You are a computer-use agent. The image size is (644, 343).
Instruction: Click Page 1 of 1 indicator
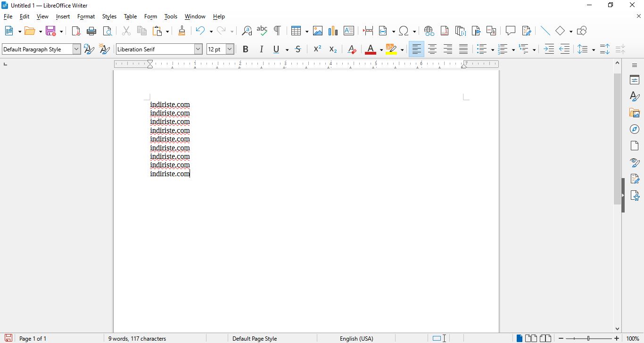click(x=33, y=338)
